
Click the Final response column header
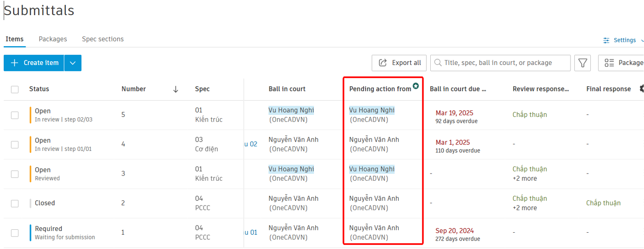[609, 89]
